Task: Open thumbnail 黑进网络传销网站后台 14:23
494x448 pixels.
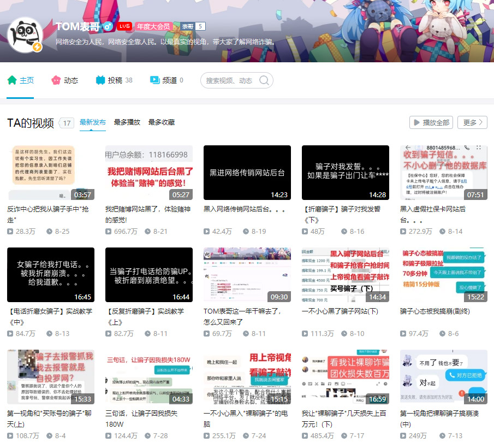Action: 247,173
